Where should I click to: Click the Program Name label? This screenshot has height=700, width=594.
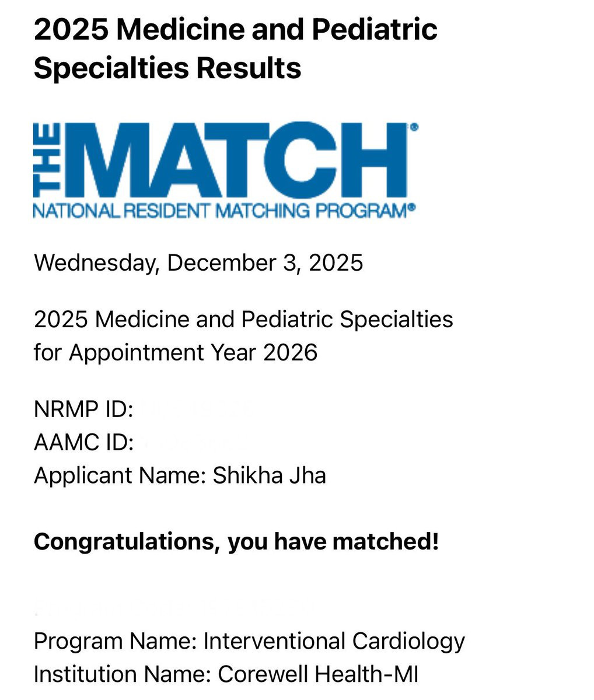click(x=115, y=641)
